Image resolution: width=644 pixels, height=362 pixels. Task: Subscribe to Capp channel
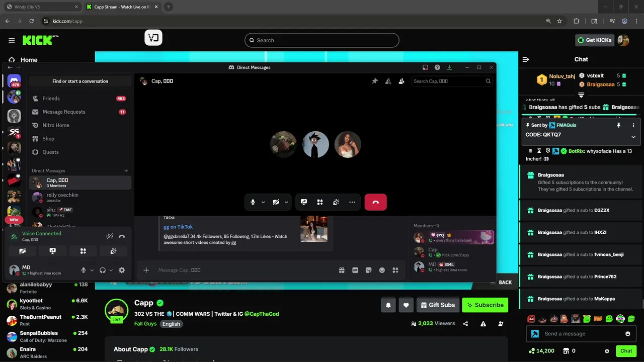tap(485, 305)
